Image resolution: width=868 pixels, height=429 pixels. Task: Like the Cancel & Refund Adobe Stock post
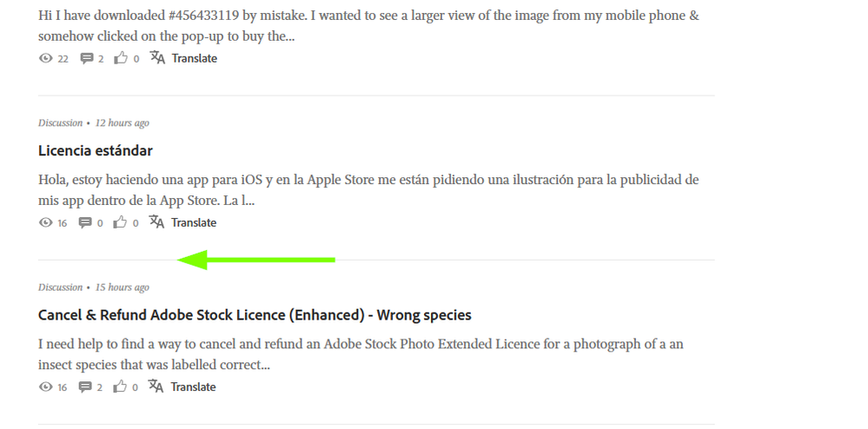tap(121, 387)
